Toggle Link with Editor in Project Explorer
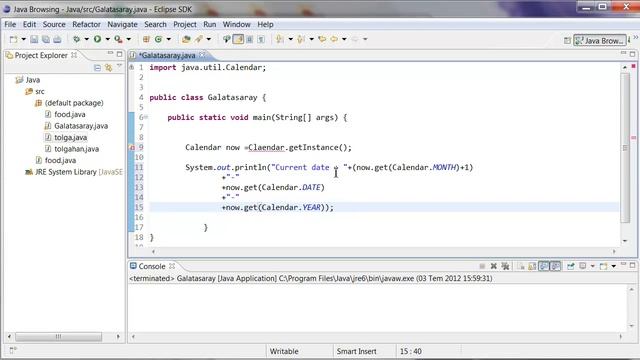640x360 pixels. pyautogui.click(x=108, y=68)
